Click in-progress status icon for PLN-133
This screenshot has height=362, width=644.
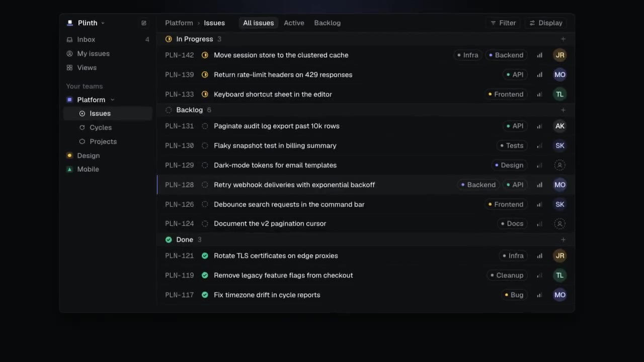point(205,95)
